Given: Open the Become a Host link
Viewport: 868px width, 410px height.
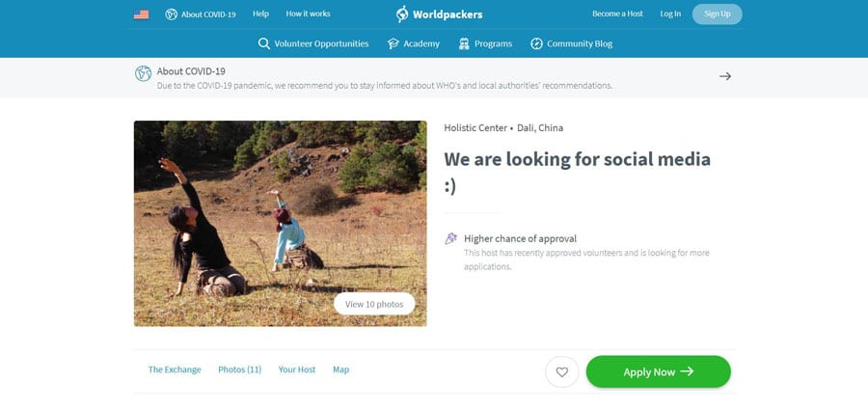Looking at the screenshot, I should pos(618,14).
